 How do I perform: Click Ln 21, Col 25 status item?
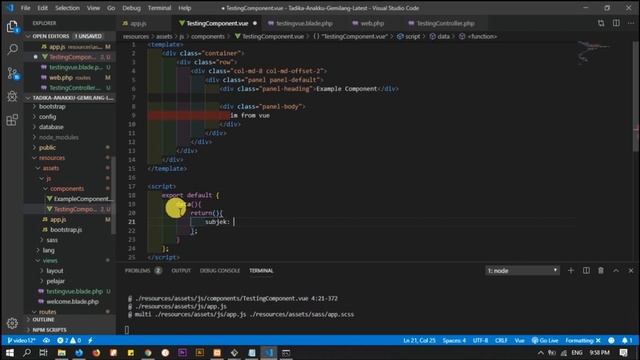click(x=419, y=340)
